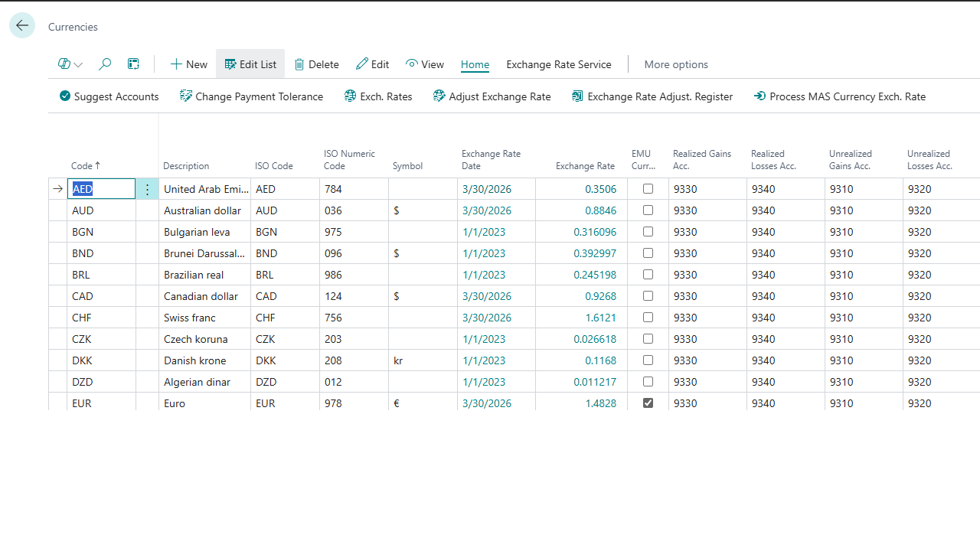Open row options menu for AED

click(148, 189)
